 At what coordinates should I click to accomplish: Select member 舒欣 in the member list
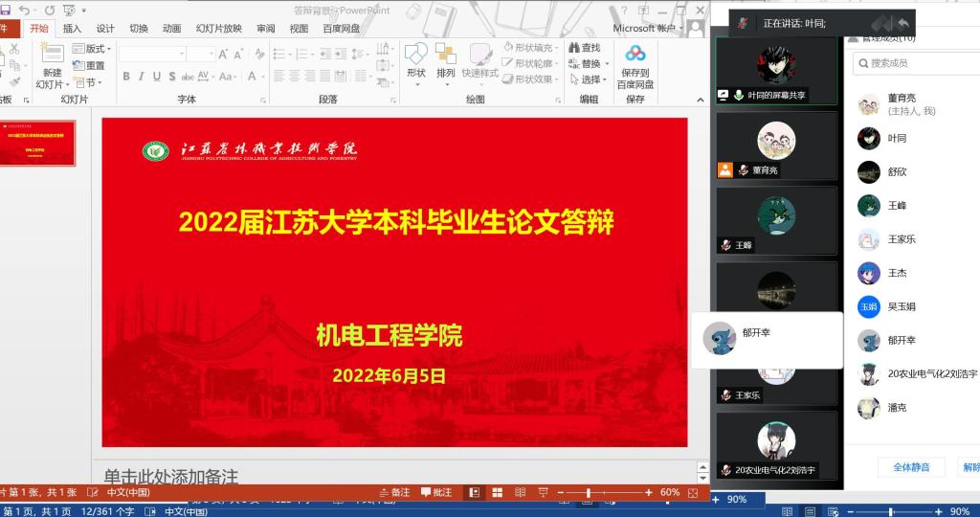896,172
